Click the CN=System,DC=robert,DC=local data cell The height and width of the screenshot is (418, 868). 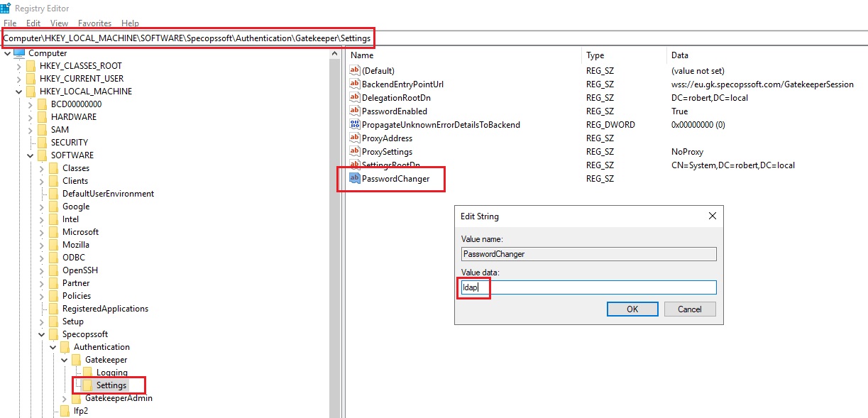732,165
